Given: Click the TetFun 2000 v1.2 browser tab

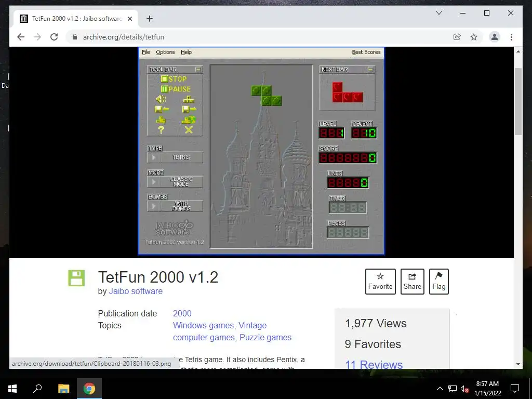Looking at the screenshot, I should [76, 19].
